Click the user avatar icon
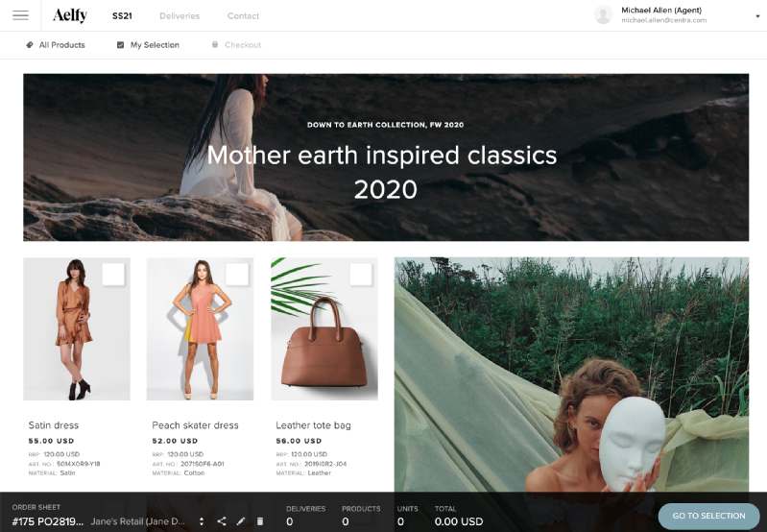The image size is (767, 532). coord(604,14)
